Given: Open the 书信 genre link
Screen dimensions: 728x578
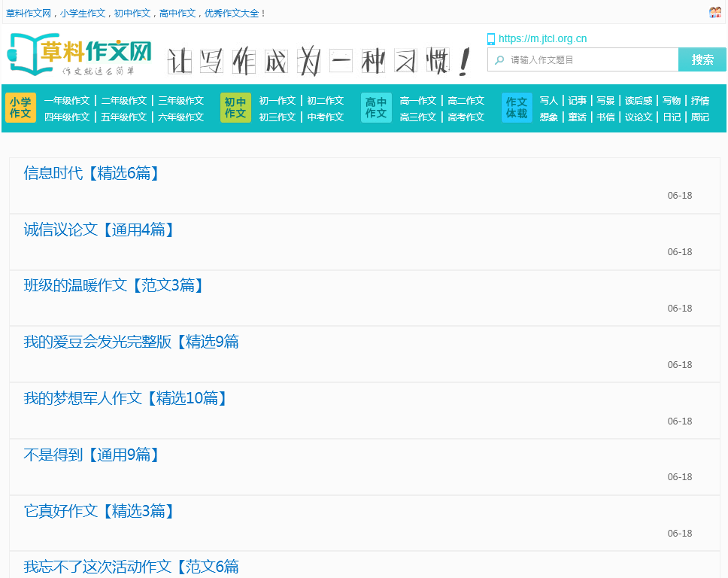Looking at the screenshot, I should [605, 117].
